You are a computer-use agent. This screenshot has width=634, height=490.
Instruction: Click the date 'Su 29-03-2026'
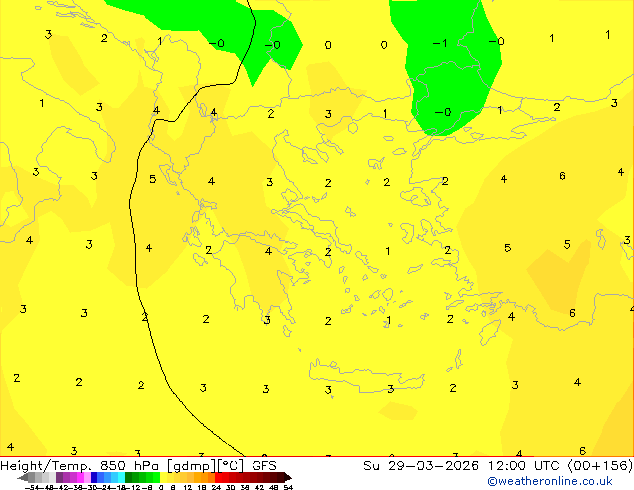coord(421,465)
